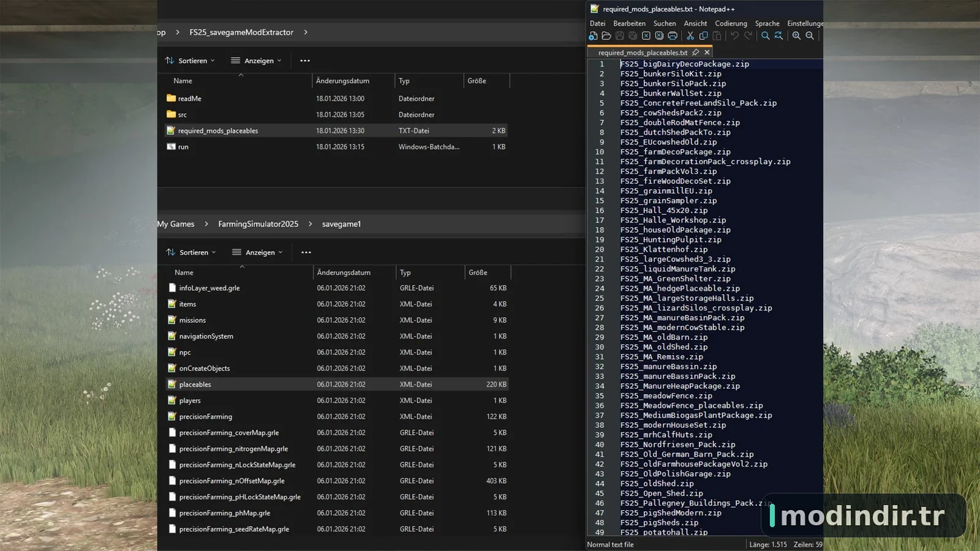Cut selection with the scissors icon

tap(690, 36)
